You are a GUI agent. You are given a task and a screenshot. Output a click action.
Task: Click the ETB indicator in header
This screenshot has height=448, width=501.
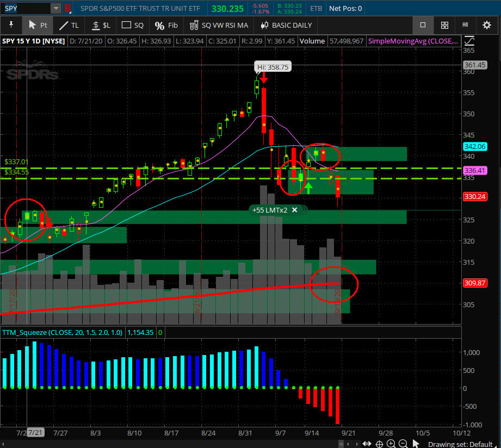(316, 9)
